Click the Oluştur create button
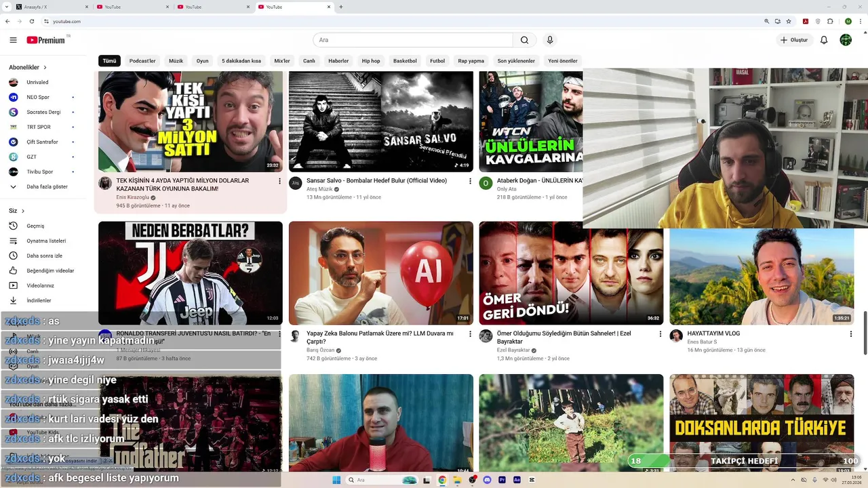Image resolution: width=868 pixels, height=488 pixels. pyautogui.click(x=793, y=40)
